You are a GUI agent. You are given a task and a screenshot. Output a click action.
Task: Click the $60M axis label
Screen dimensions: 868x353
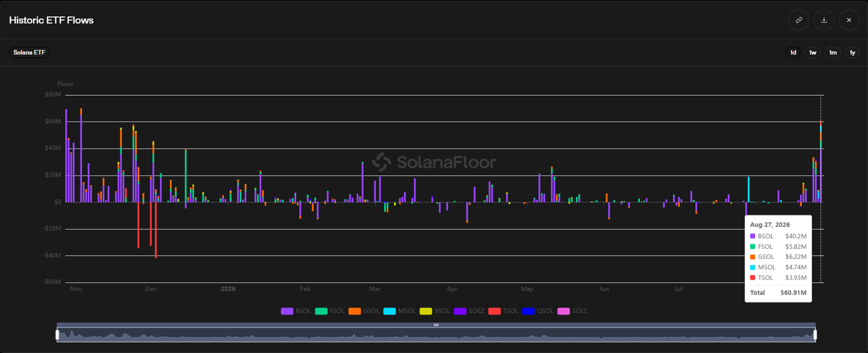pos(53,121)
